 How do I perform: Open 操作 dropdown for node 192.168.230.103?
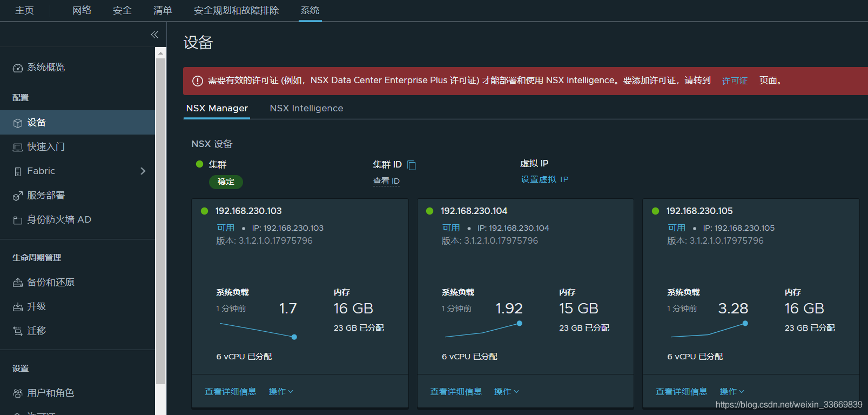pyautogui.click(x=281, y=392)
